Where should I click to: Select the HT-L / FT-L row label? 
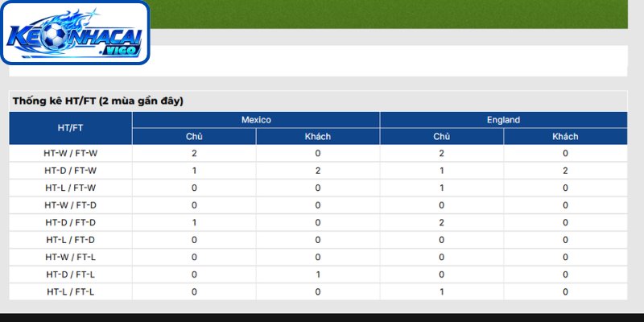[x=71, y=292]
